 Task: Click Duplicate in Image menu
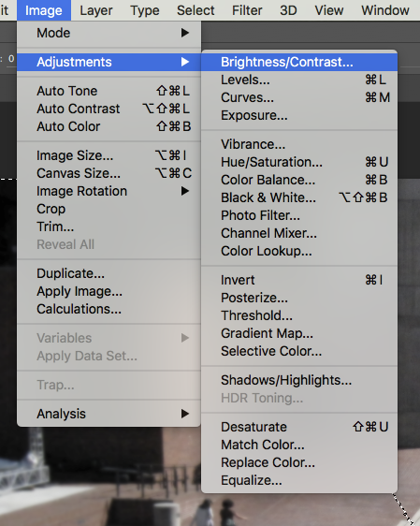pos(109,273)
